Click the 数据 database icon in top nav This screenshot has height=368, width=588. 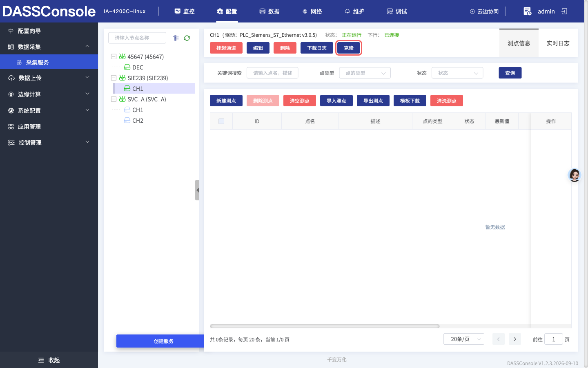coord(262,11)
